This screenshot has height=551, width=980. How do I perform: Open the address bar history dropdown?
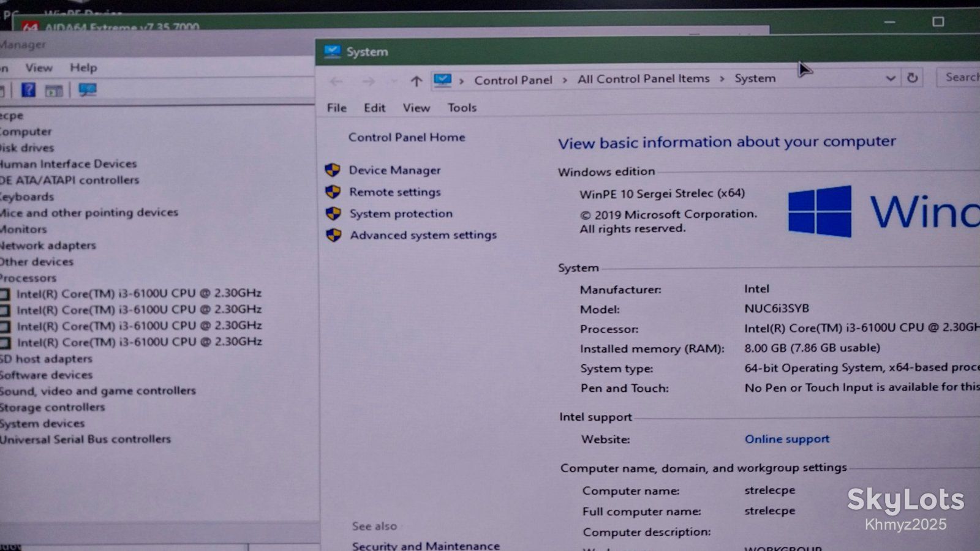pos(891,78)
